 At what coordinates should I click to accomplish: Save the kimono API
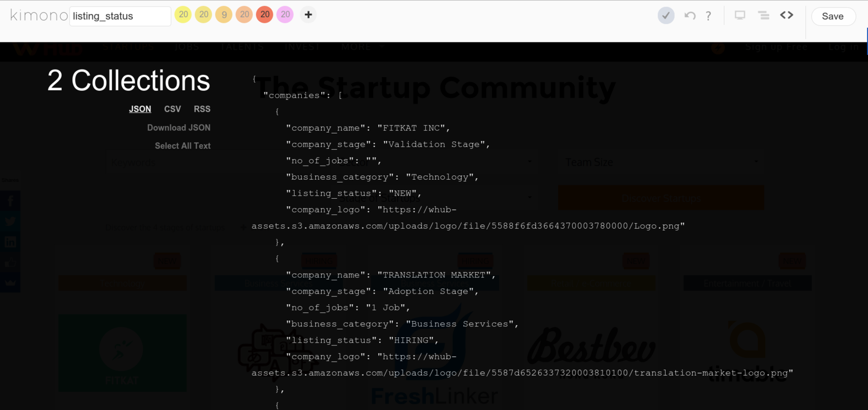click(x=833, y=16)
